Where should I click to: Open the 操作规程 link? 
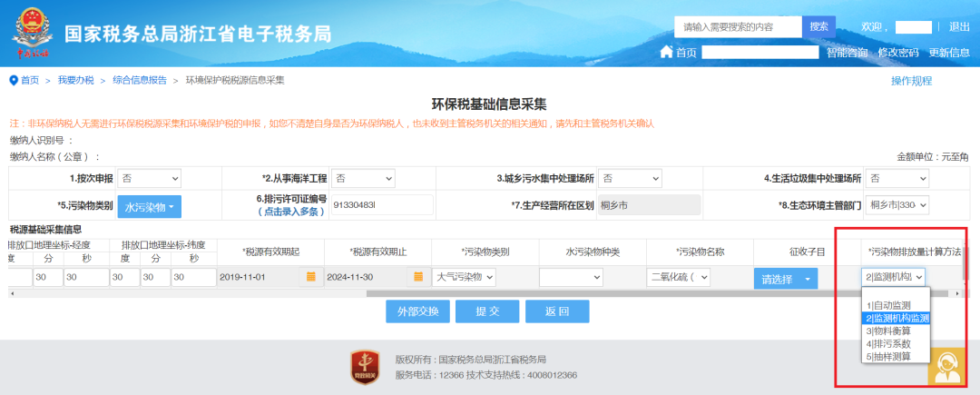click(911, 81)
